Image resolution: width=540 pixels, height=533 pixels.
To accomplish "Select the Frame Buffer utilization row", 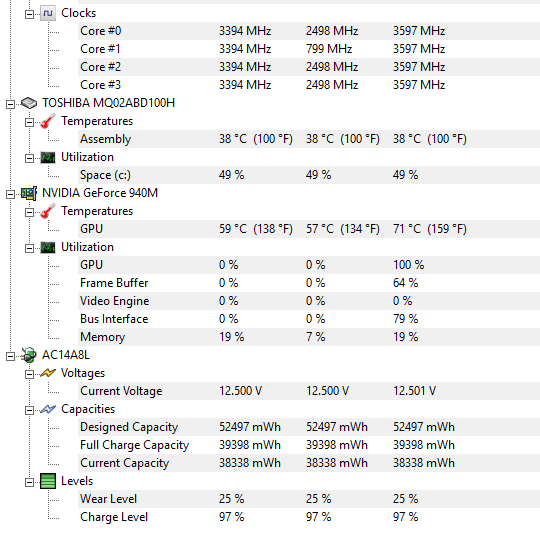I will (x=309, y=283).
